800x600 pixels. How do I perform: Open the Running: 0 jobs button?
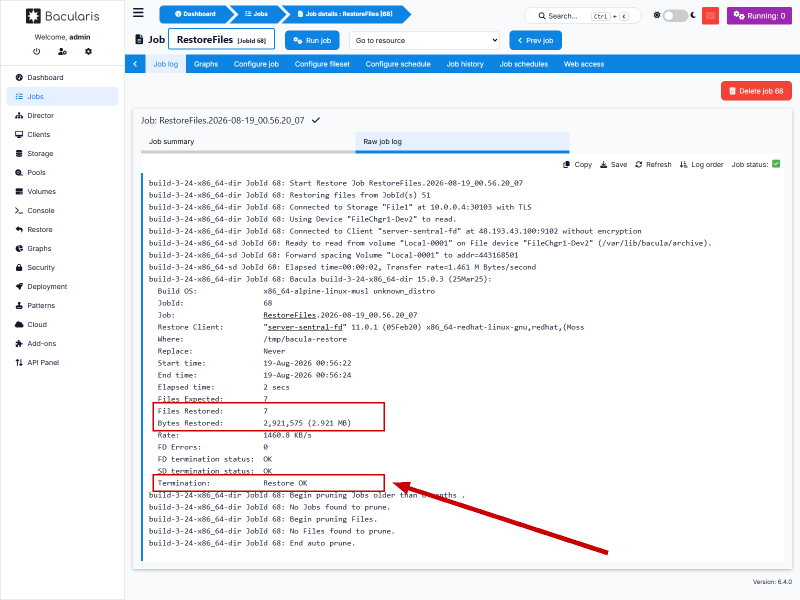pyautogui.click(x=759, y=16)
